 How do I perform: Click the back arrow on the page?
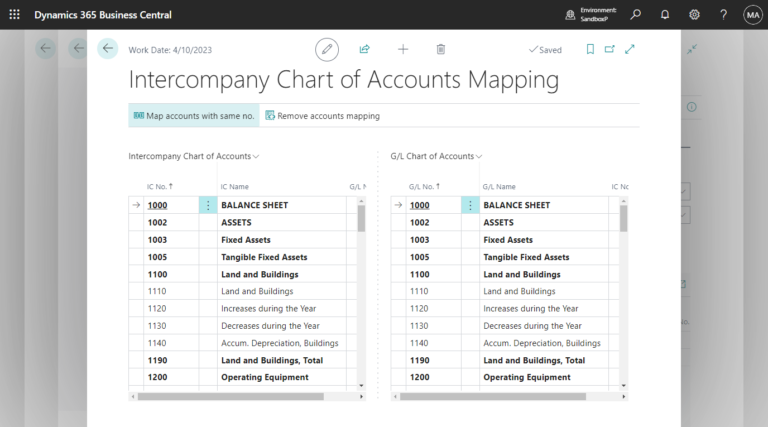click(x=108, y=48)
